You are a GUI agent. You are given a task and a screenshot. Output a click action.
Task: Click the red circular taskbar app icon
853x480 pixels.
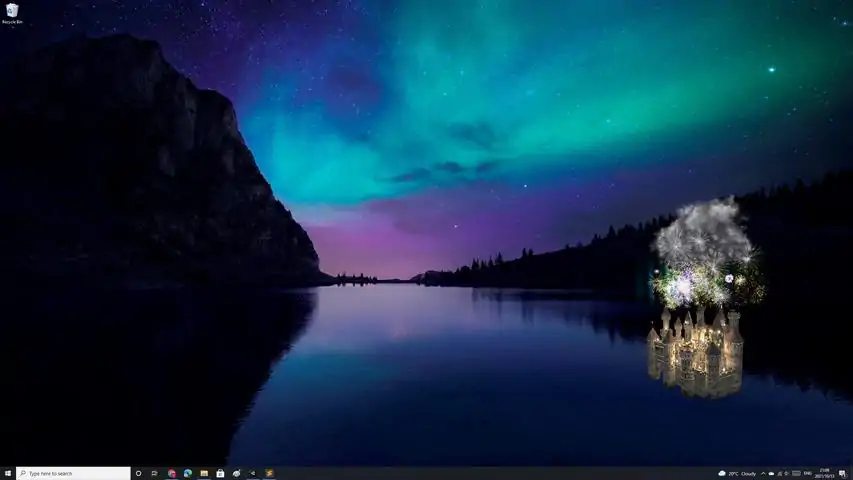tap(172, 473)
